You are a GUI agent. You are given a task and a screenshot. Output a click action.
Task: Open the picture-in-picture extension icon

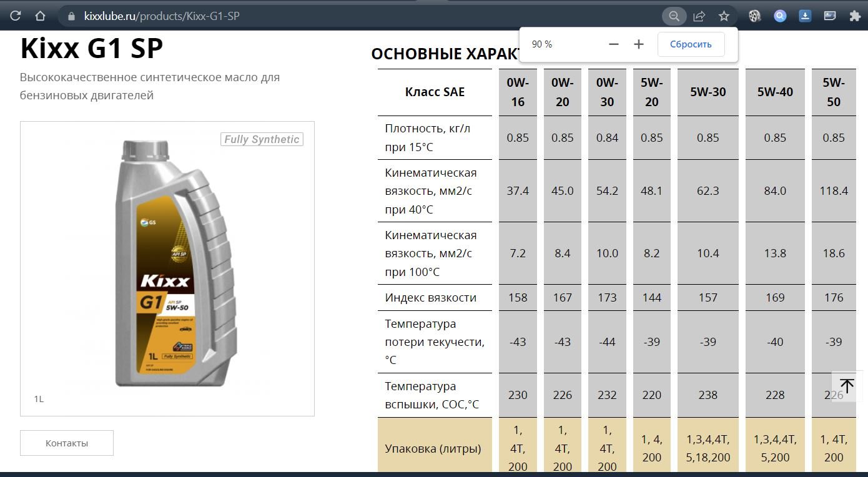tap(830, 16)
